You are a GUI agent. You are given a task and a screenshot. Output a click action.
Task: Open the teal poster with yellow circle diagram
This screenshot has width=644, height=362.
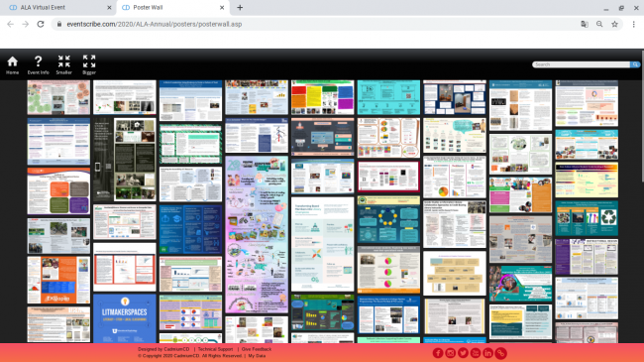tap(388, 219)
